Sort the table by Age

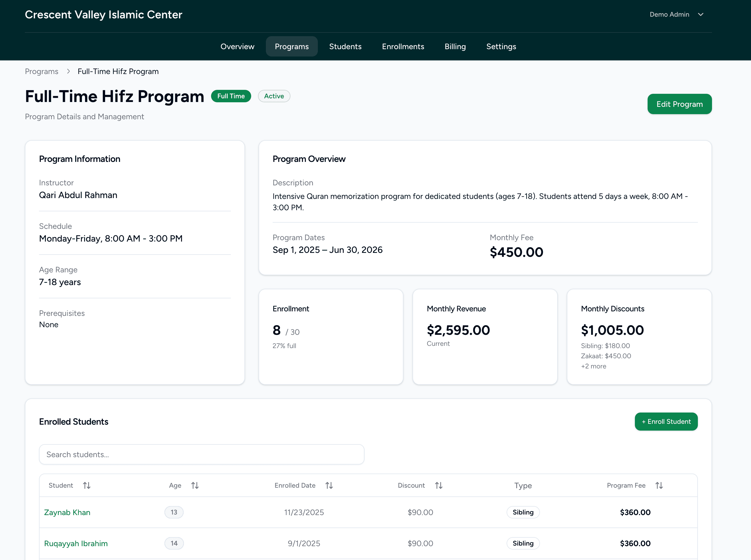[x=195, y=485]
